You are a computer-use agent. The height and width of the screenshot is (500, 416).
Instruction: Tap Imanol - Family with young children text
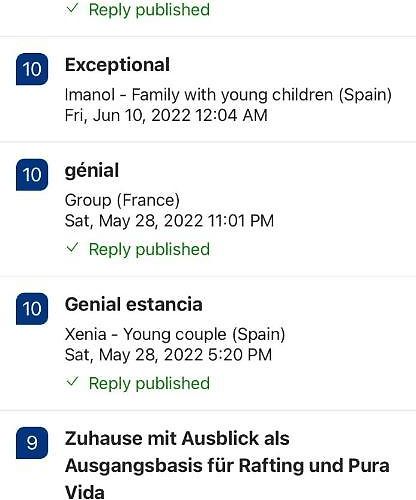click(228, 95)
